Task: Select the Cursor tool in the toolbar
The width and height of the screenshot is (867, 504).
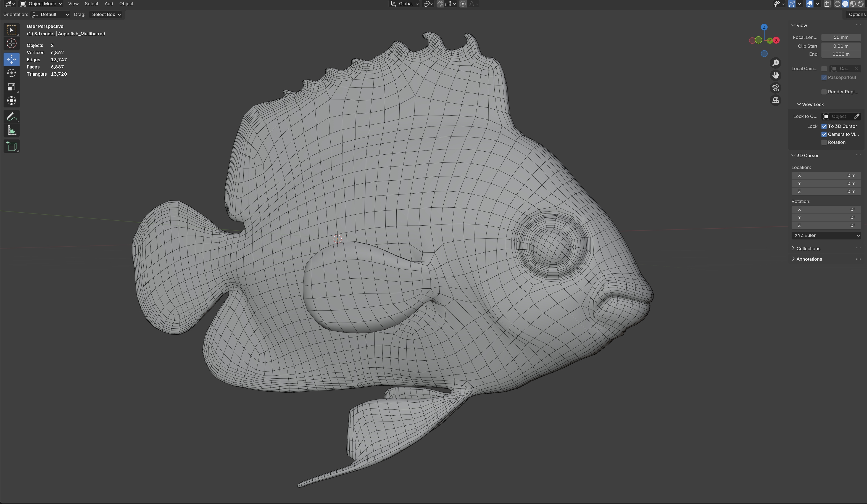Action: 11,44
